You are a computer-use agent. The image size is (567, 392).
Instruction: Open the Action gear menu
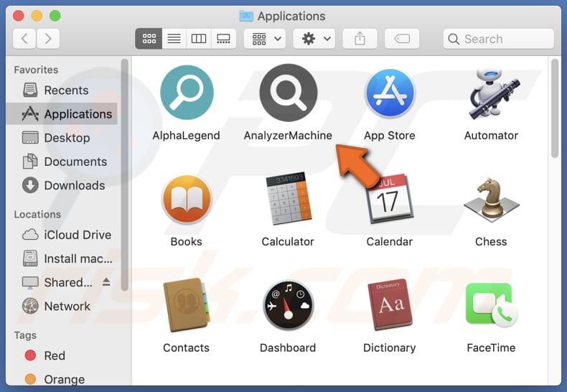(314, 39)
